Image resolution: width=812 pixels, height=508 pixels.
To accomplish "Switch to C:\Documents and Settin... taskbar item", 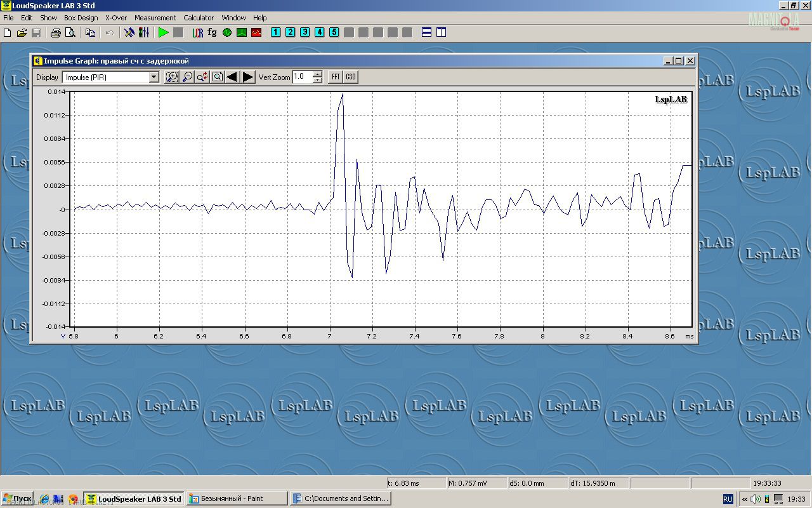I will coord(340,498).
